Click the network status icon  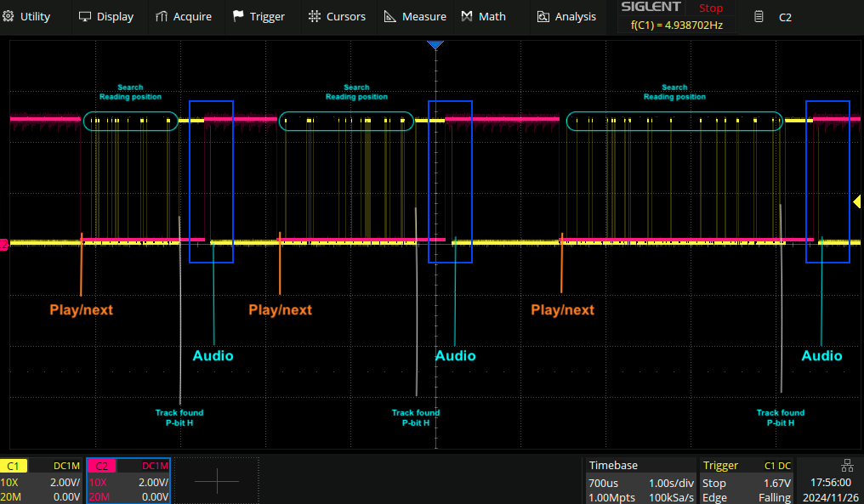846,465
